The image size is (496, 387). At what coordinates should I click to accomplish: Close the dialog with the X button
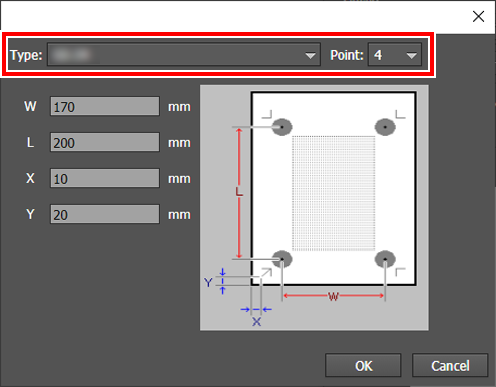pyautogui.click(x=478, y=16)
